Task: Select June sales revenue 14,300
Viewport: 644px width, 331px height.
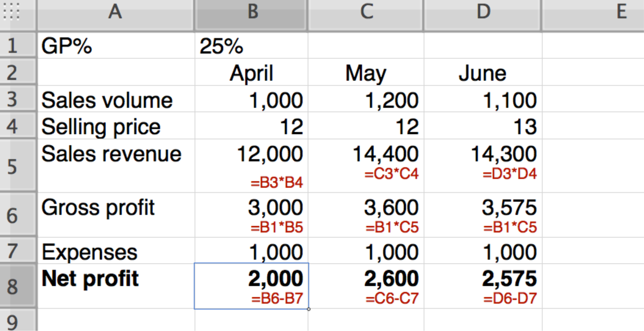Action: (x=483, y=166)
